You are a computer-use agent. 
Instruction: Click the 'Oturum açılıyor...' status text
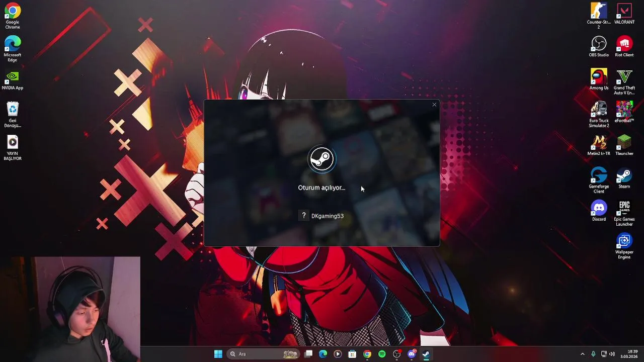[321, 188]
